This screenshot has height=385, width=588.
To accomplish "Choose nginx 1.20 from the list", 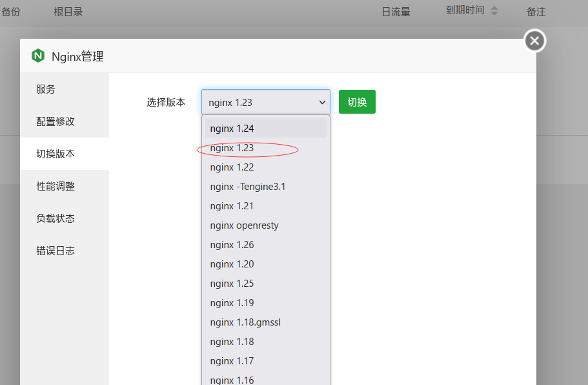I will 266,264.
